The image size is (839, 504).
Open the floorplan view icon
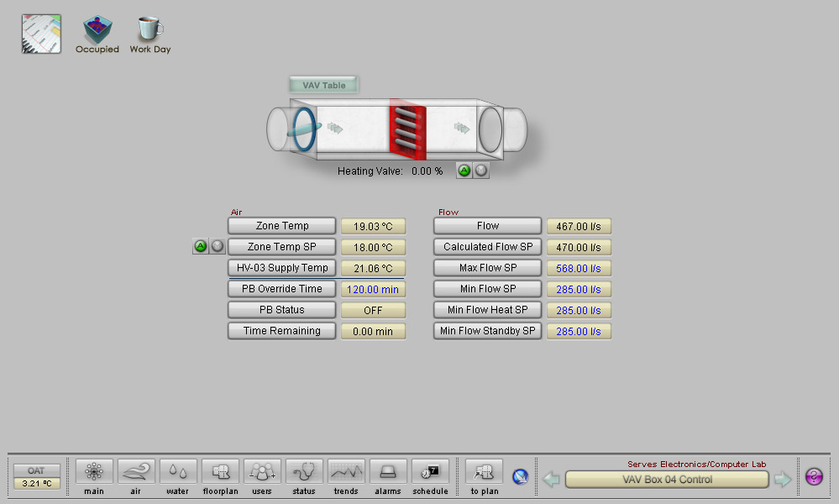(x=220, y=471)
